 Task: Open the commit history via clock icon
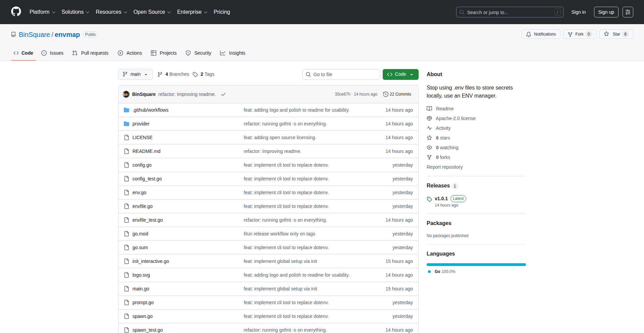(385, 94)
